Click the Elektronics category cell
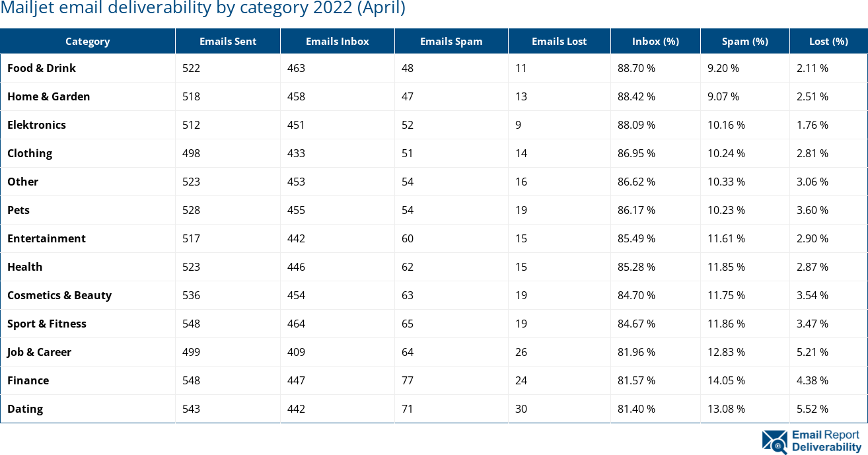Image resolution: width=868 pixels, height=455 pixels. (36, 125)
